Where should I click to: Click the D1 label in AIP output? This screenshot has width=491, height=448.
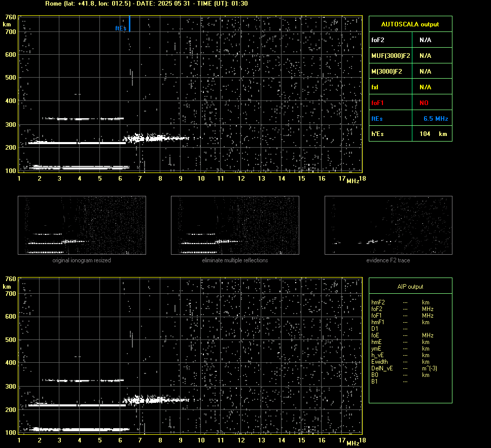pos(374,329)
